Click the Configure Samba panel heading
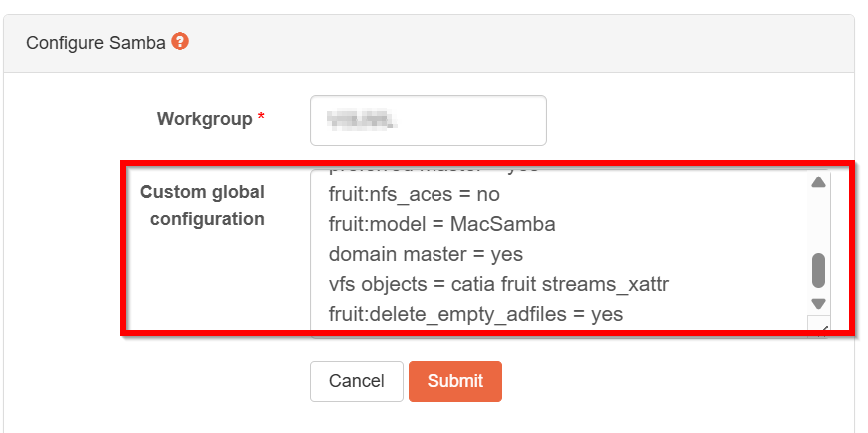868x433 pixels. [x=95, y=43]
